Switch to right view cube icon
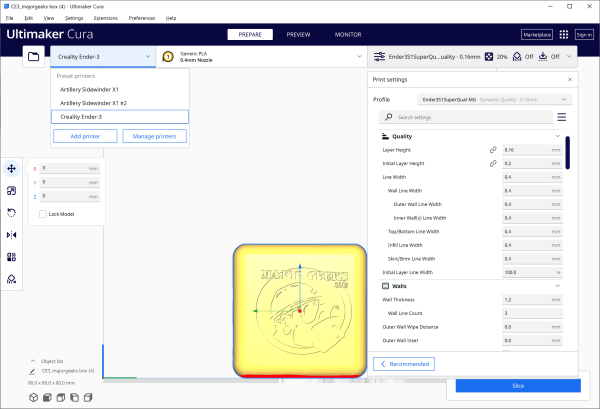 tap(88, 398)
